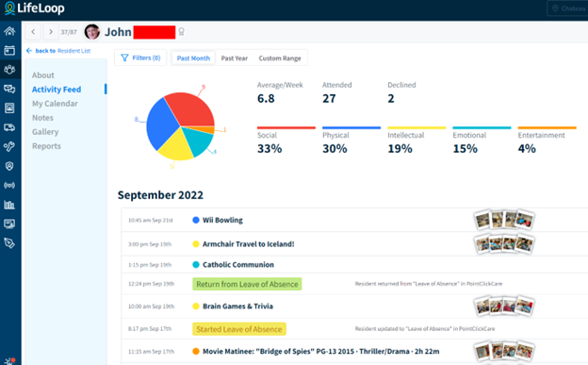Click the Return from Leave of Absence badge

click(x=247, y=284)
